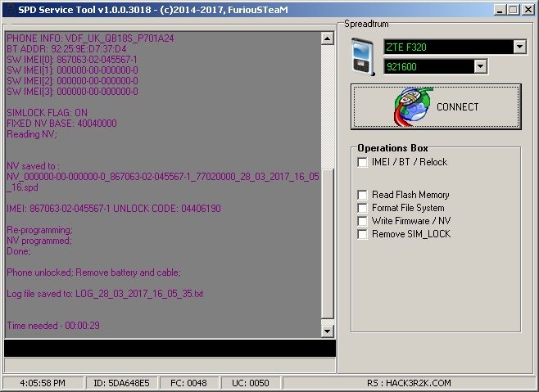Click Log file saved to line
The height and width of the screenshot is (392, 539).
click(105, 294)
